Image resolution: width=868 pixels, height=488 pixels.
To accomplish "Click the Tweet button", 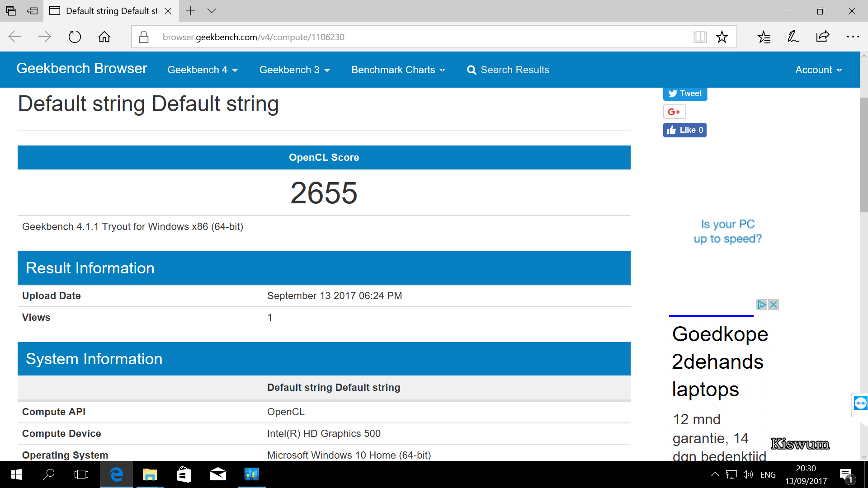I will click(685, 94).
